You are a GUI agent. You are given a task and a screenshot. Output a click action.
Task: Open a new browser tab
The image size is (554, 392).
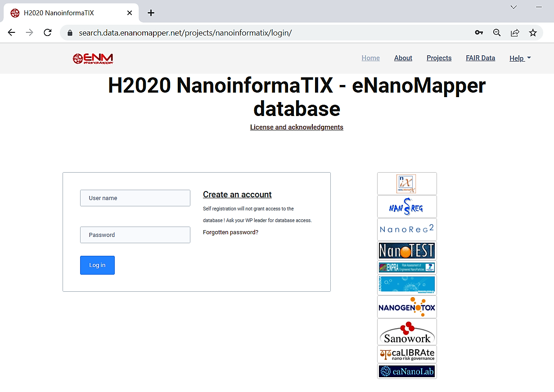(x=151, y=13)
